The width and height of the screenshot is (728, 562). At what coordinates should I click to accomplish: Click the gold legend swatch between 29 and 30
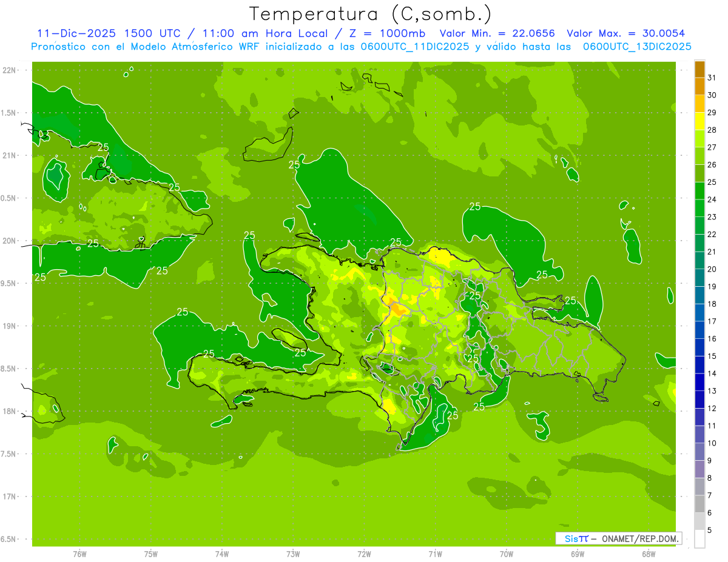[x=699, y=103]
